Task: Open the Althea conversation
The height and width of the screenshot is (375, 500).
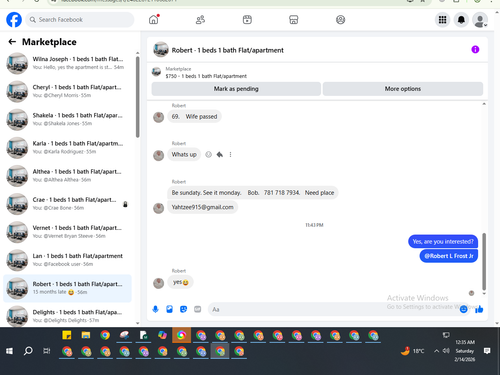Action: [x=67, y=176]
